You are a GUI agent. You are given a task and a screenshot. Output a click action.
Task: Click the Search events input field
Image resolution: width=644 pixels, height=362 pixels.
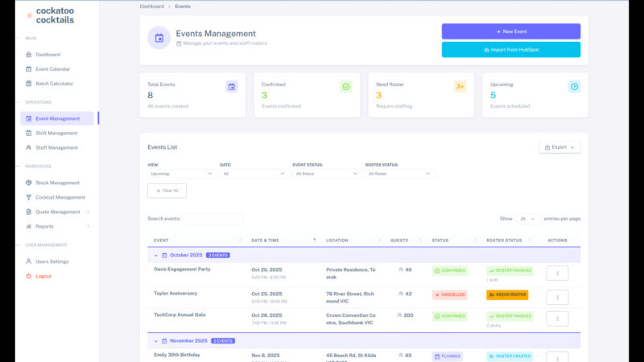(213, 219)
